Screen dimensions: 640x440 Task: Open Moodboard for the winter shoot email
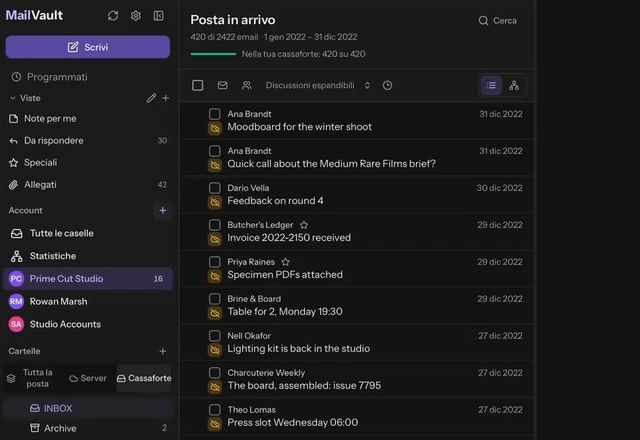pyautogui.click(x=357, y=120)
